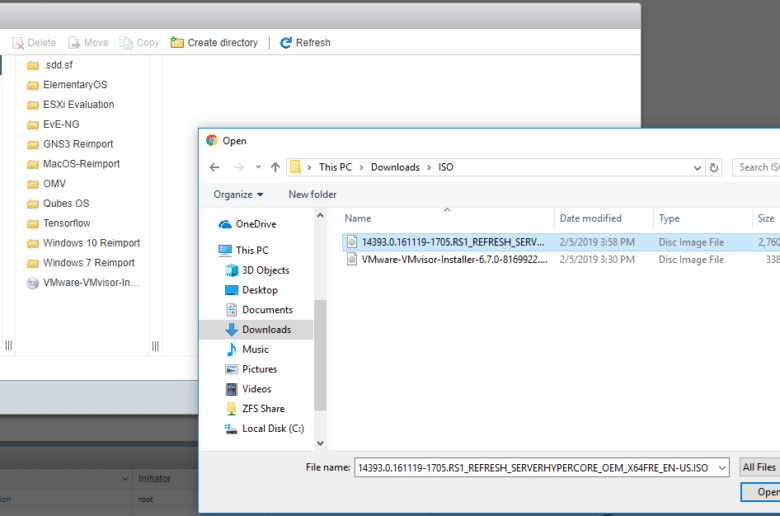This screenshot has height=516, width=780.
Task: Expand the tasks column dropdown beside Initiator
Action: pos(125,479)
